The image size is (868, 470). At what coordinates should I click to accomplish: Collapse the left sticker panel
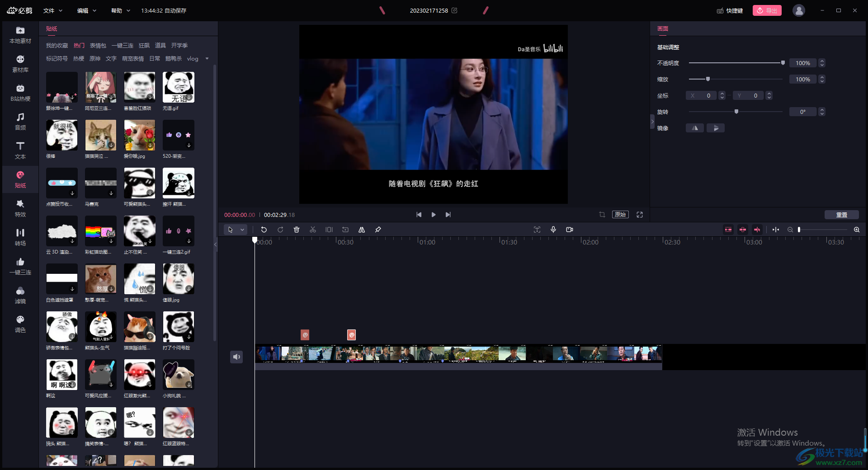point(216,244)
